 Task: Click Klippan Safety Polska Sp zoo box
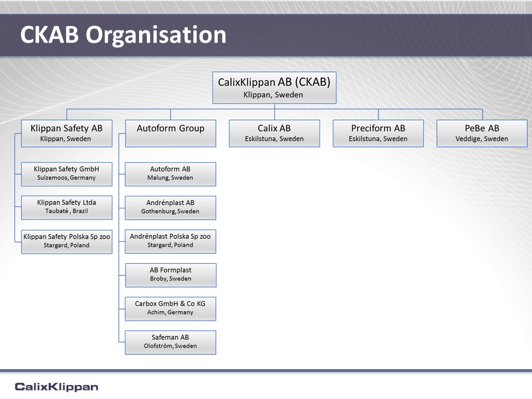66,242
